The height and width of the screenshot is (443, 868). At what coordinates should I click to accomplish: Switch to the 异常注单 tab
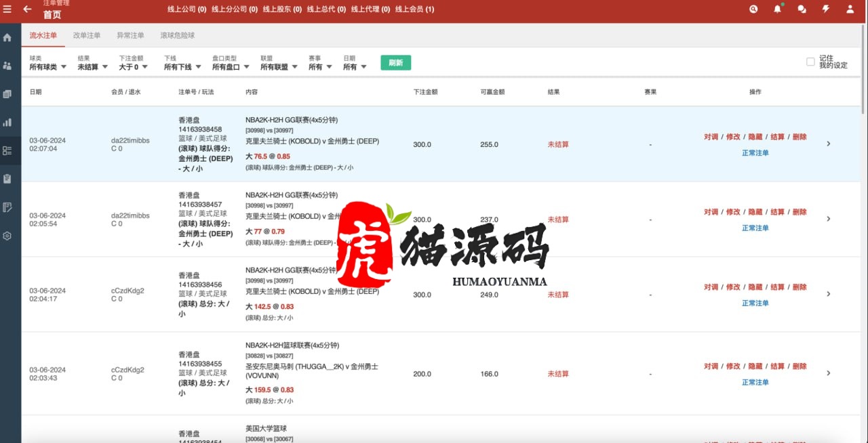[x=130, y=35]
